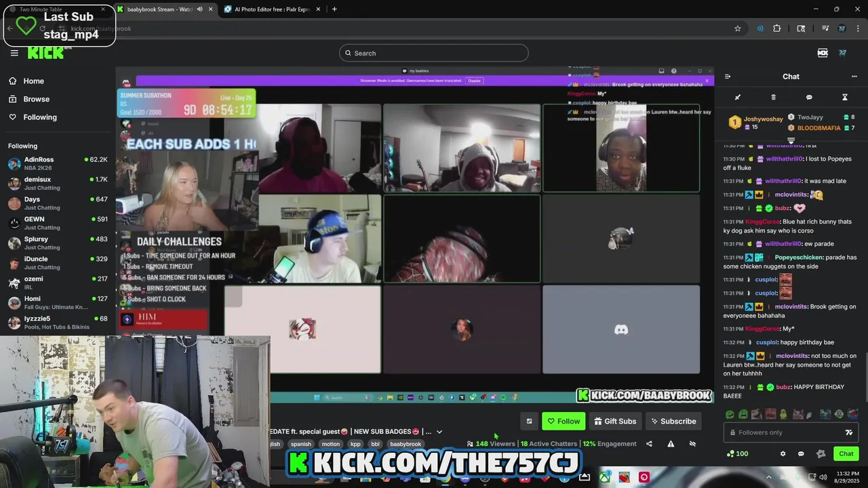Click the MDK icon in Kick header
Screen dimensions: 868x488
823,53
